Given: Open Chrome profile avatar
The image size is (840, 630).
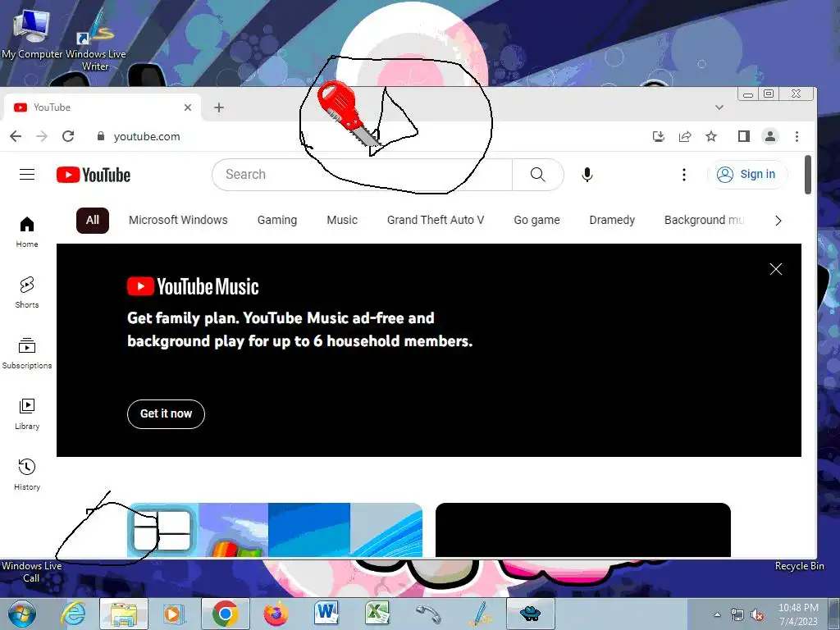Looking at the screenshot, I should pos(769,136).
